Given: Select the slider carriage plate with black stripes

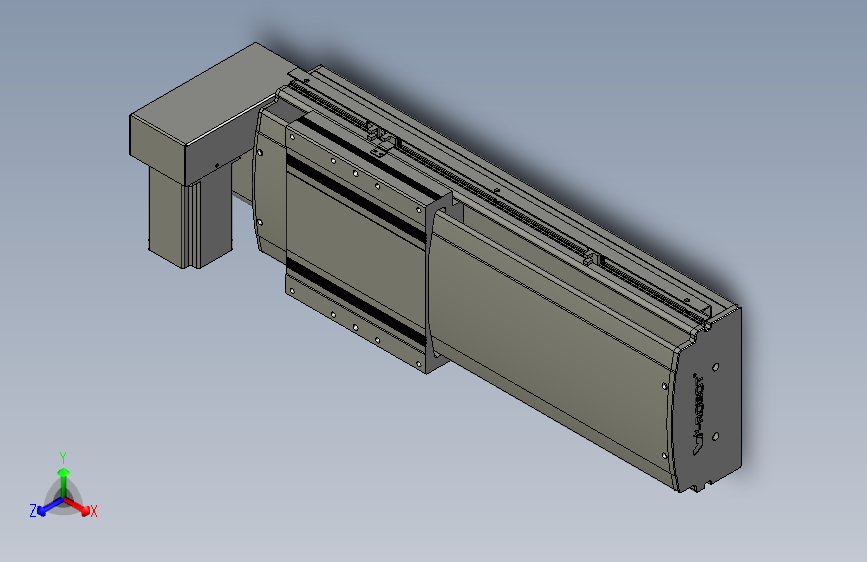Looking at the screenshot, I should coord(357,246).
